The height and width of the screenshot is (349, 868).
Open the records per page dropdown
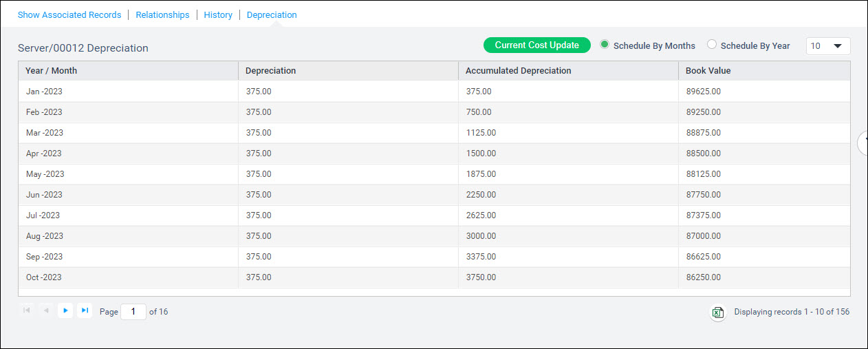[827, 46]
